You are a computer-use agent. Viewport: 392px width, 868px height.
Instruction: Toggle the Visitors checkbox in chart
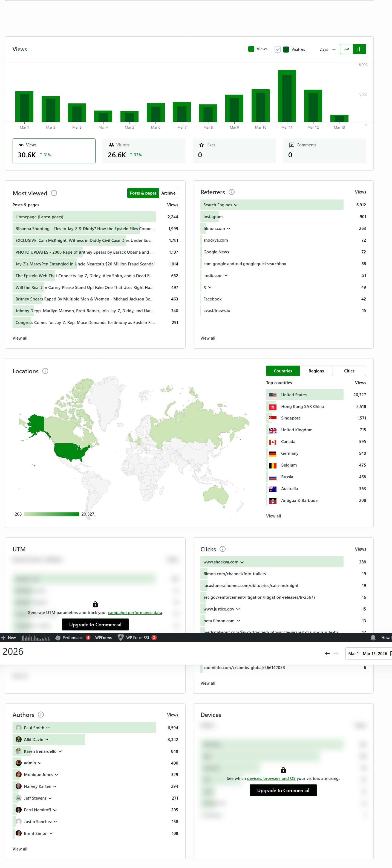click(277, 50)
